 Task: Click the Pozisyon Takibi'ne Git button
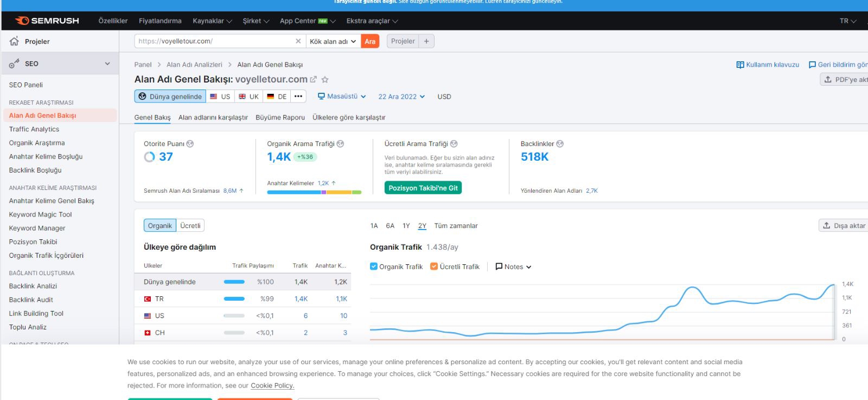pos(423,188)
